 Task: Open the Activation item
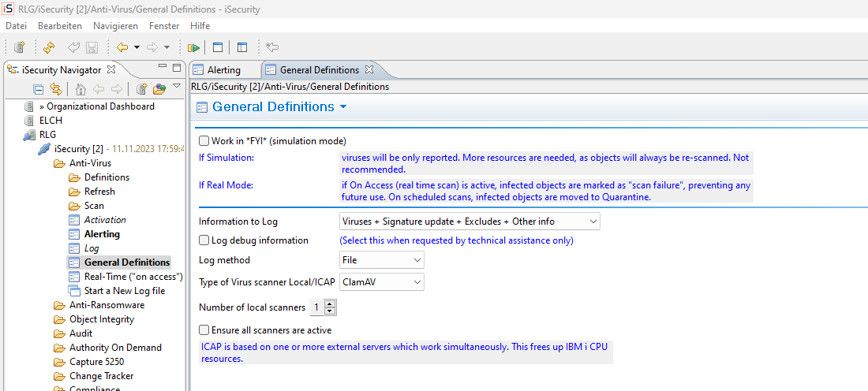[105, 220]
